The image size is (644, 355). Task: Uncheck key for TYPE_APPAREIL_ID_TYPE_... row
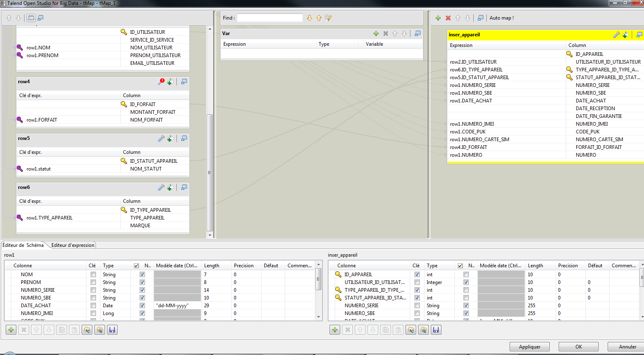[417, 290]
